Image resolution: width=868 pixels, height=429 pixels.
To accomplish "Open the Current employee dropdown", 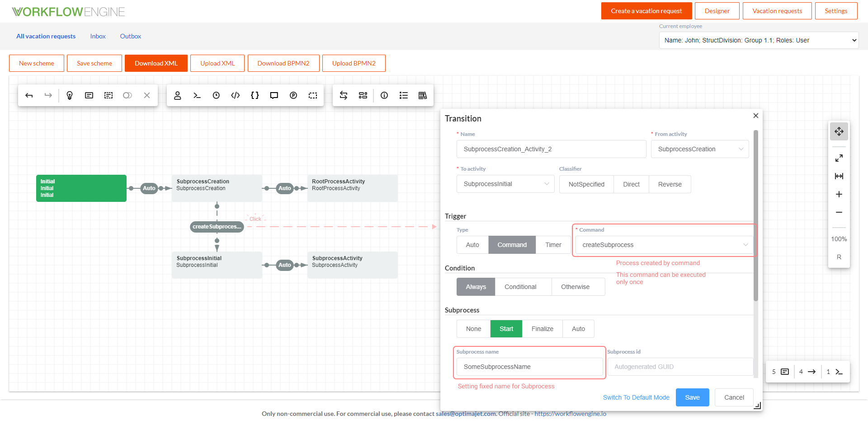I will [x=759, y=40].
